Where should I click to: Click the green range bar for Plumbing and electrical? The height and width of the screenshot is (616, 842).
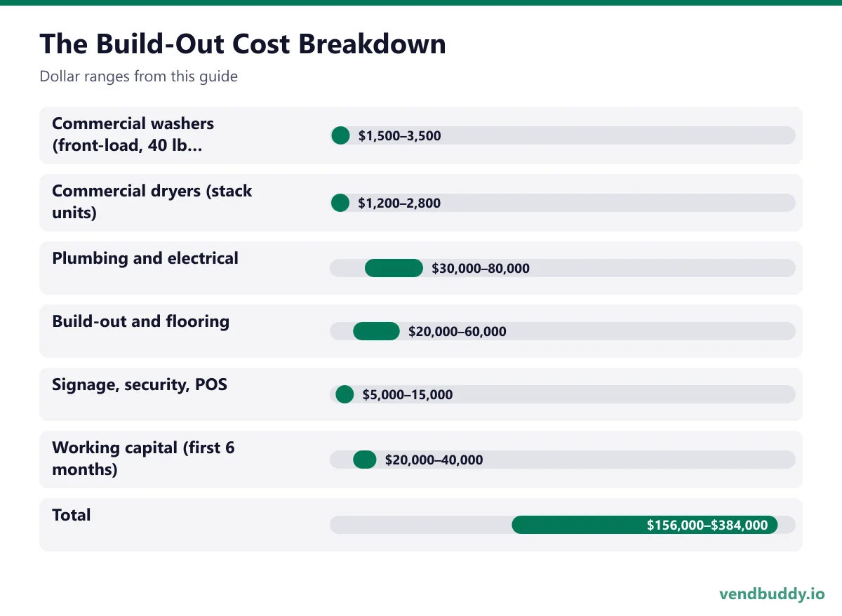coord(394,268)
